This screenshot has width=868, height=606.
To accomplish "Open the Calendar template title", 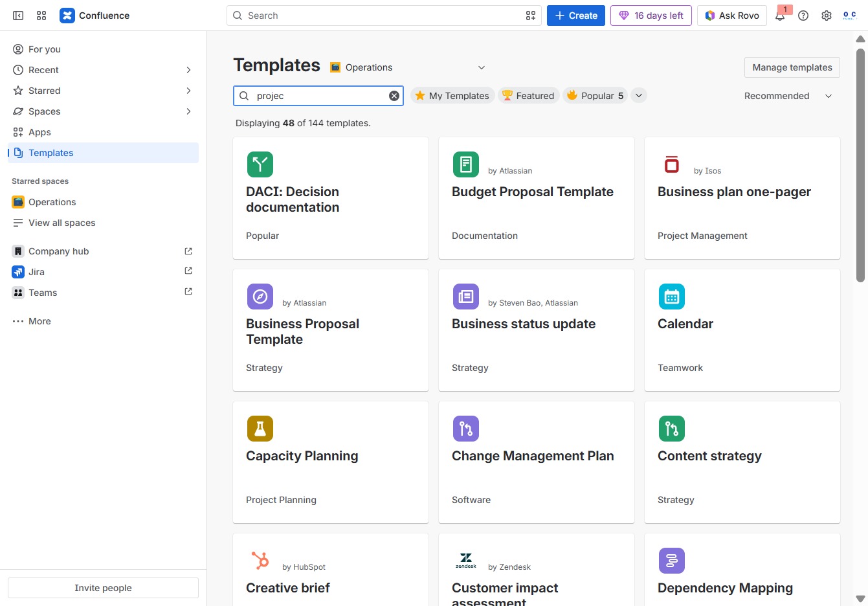I will [x=685, y=324].
